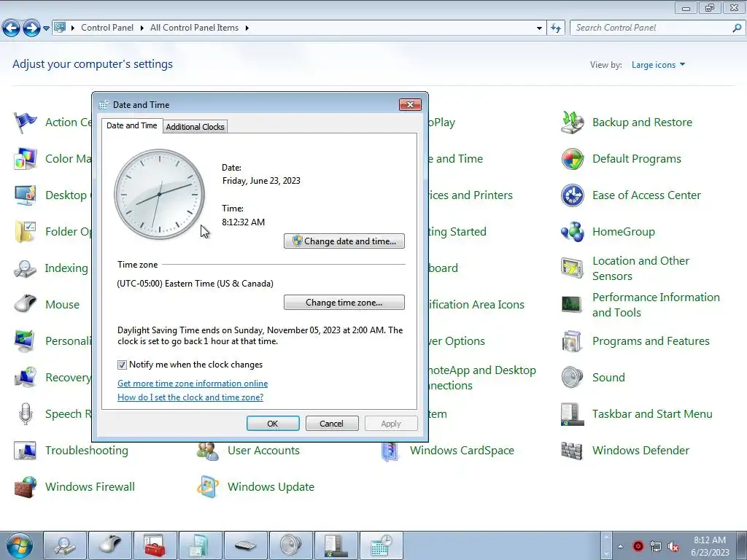Click the Search Control Panel field

coord(651,28)
